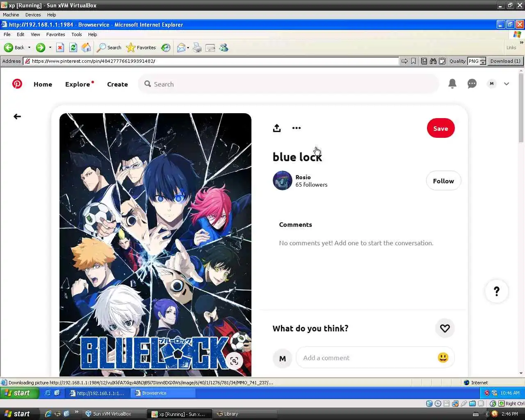Click the Browservice clipboard icon
The width and height of the screenshot is (525, 420).
point(442,61)
